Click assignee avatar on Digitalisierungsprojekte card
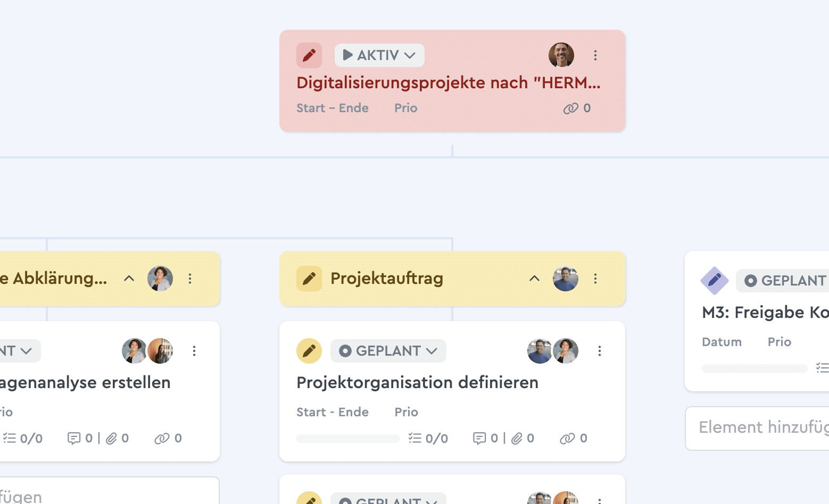Screen dimensions: 829x504 (x=561, y=55)
